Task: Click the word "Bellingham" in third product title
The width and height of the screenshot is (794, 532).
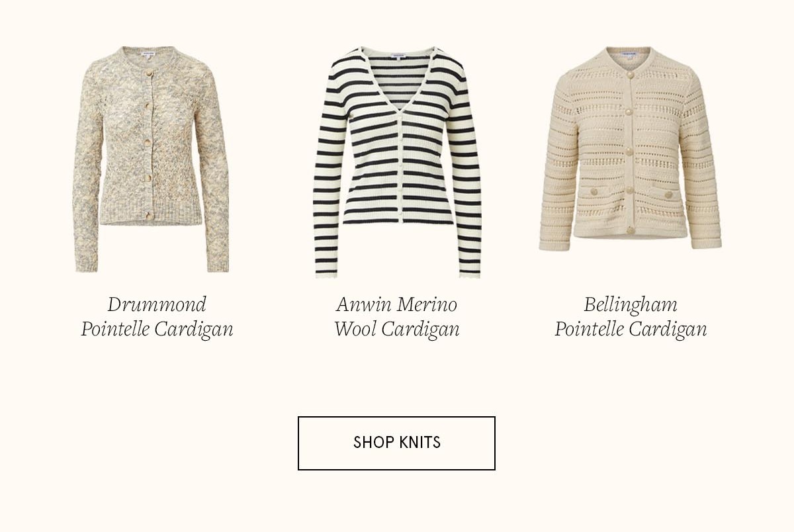Action: (x=631, y=306)
